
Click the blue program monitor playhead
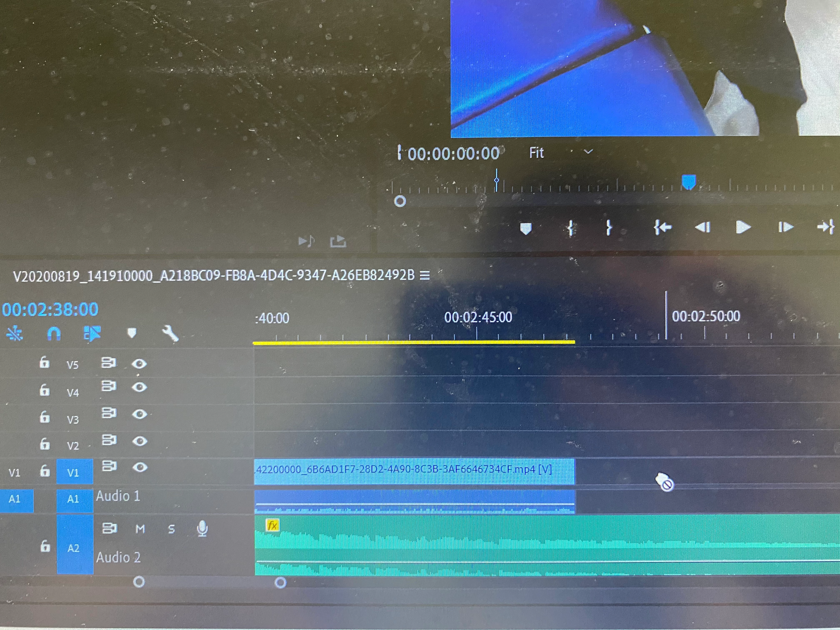[x=689, y=181]
